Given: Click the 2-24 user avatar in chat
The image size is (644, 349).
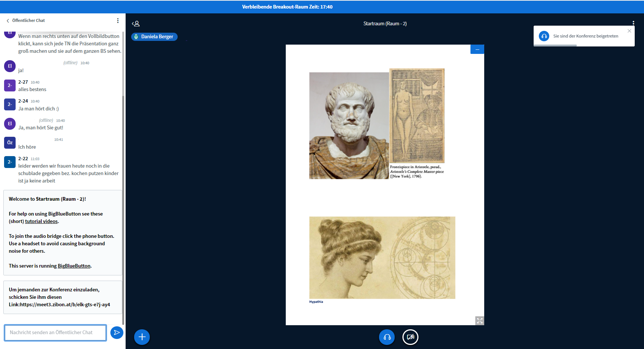Looking at the screenshot, I should [x=10, y=104].
